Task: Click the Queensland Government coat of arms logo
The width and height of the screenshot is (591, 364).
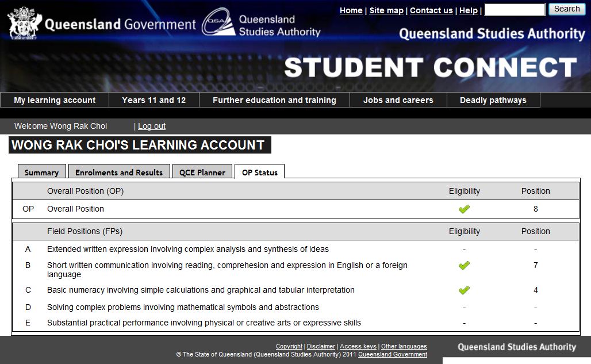Action: (25, 22)
